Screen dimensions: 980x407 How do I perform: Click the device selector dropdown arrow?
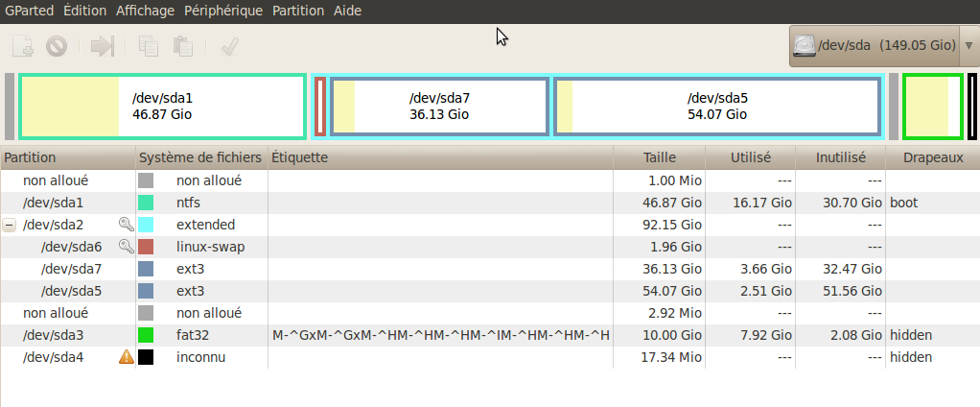(x=968, y=46)
